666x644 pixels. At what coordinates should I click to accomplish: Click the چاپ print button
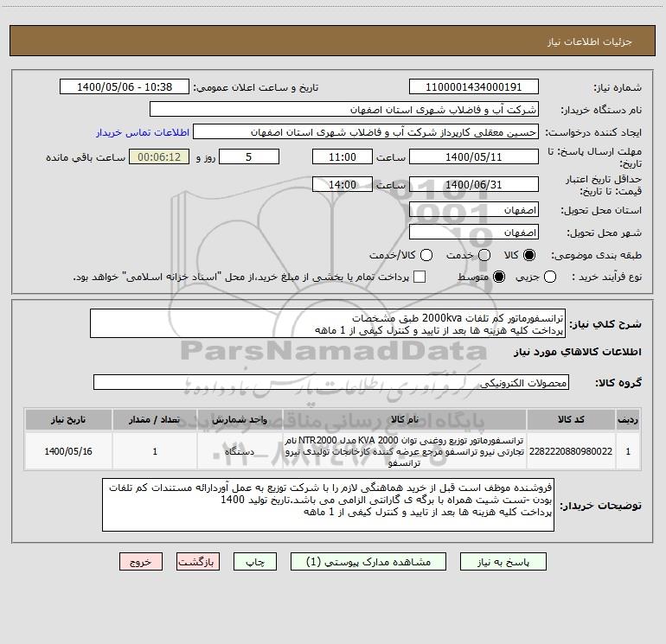tap(255, 562)
